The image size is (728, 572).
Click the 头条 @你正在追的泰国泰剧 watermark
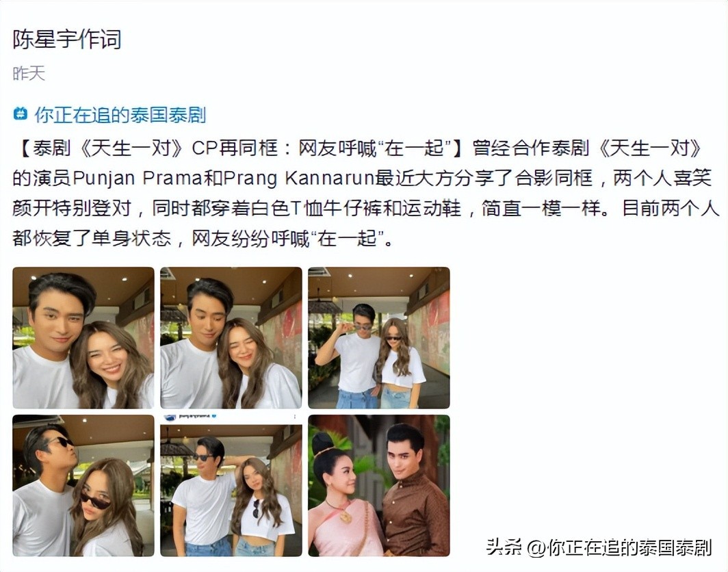599,547
